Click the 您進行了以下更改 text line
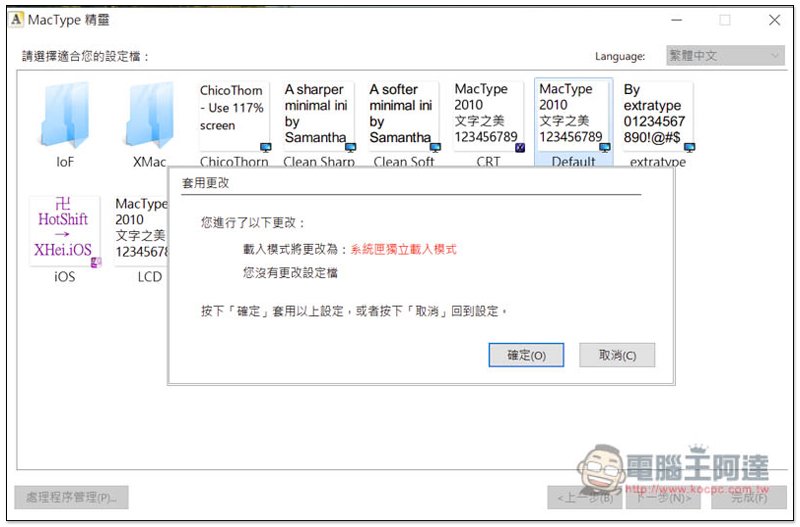 click(x=253, y=223)
